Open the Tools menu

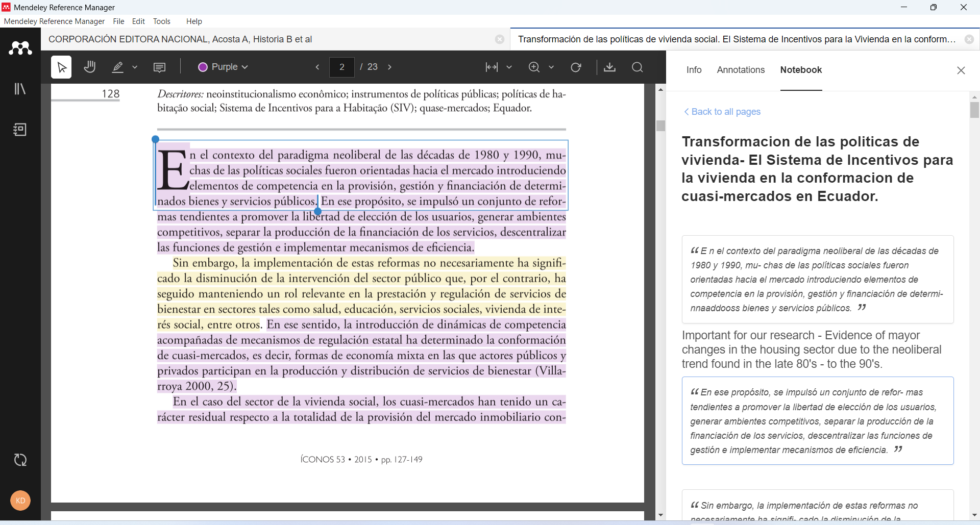pos(162,21)
